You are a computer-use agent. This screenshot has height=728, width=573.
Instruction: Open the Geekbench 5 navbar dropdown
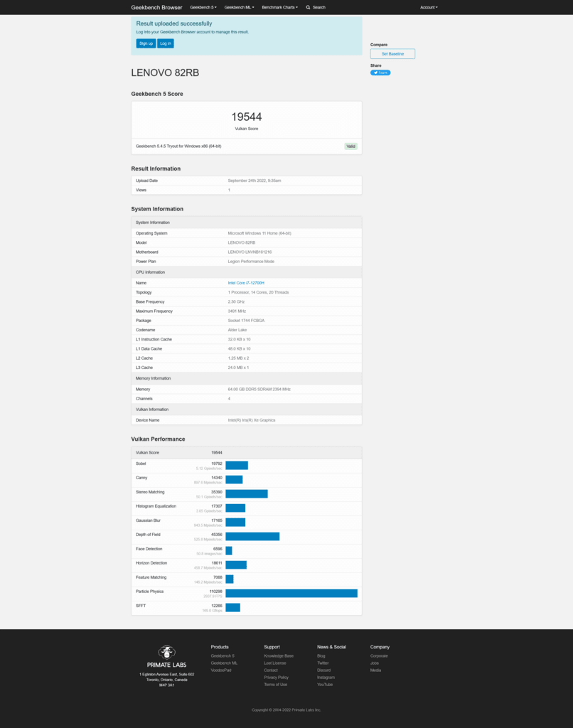pos(203,7)
